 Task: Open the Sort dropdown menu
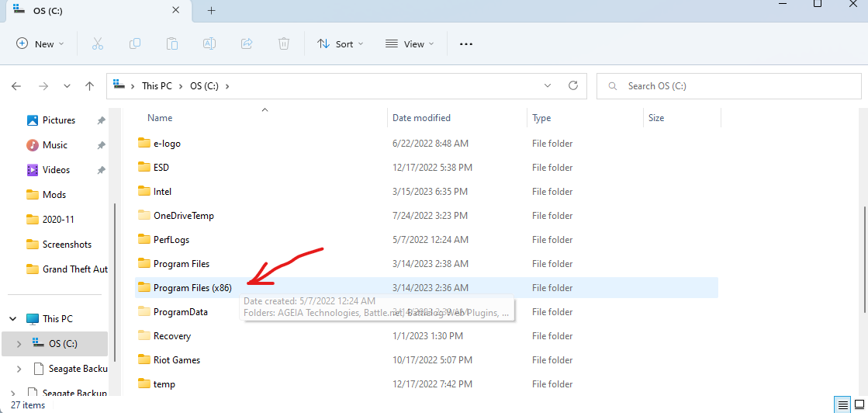(340, 43)
